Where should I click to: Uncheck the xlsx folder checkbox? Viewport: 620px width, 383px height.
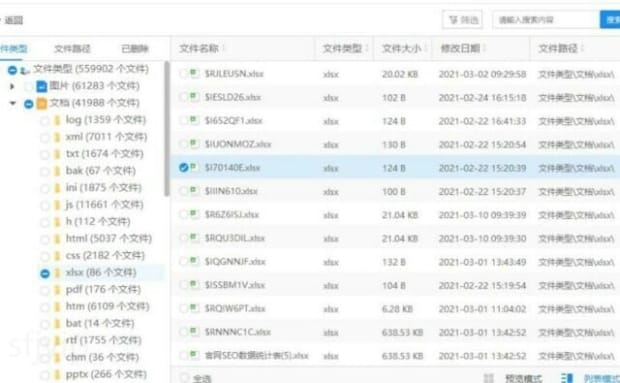[45, 274]
